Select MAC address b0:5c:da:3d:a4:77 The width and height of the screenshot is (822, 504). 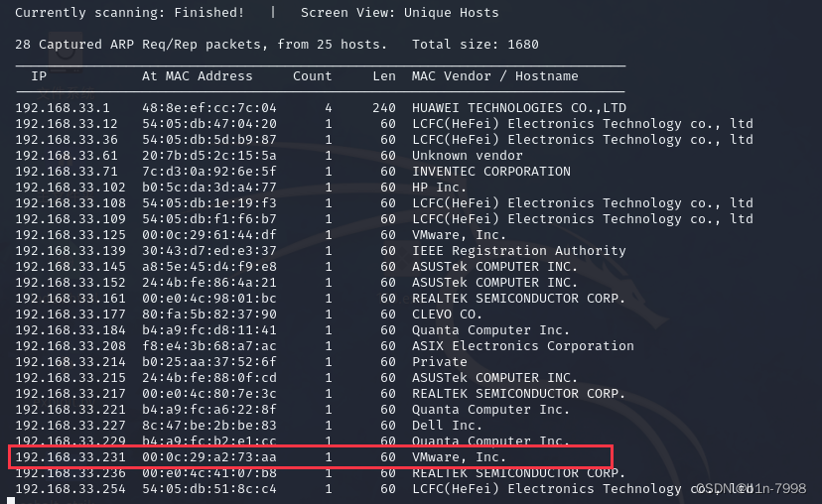[x=209, y=188]
